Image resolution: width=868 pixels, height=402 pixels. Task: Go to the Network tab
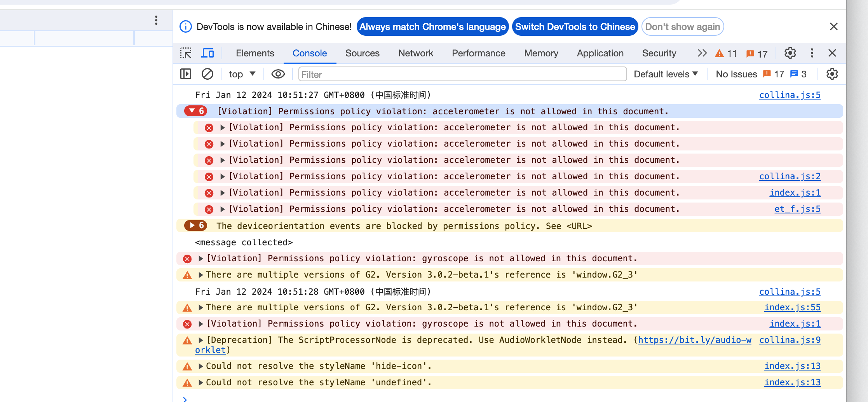[x=415, y=53]
